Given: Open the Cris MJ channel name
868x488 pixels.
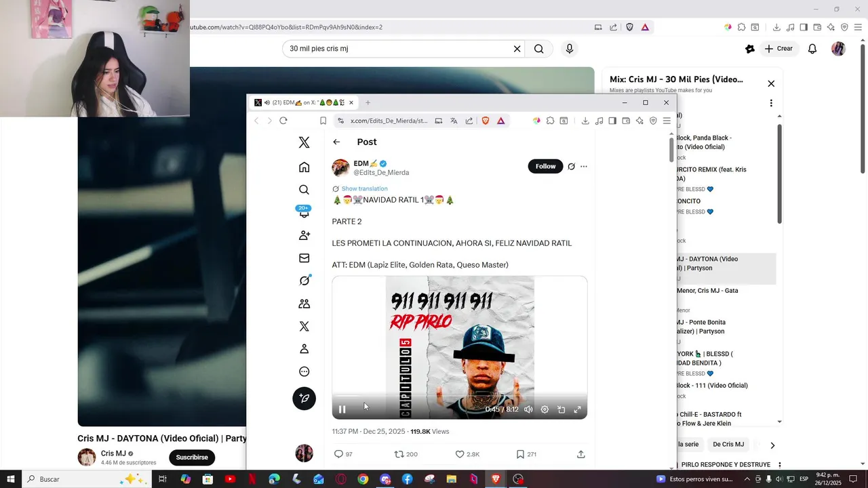Looking at the screenshot, I should (113, 453).
